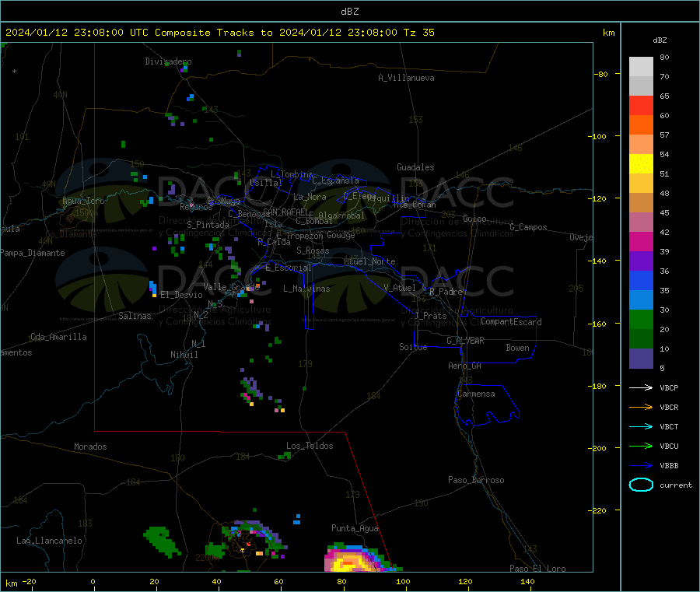This screenshot has width=700, height=592.
Task: Click the Morados location label
Action: [x=90, y=447]
